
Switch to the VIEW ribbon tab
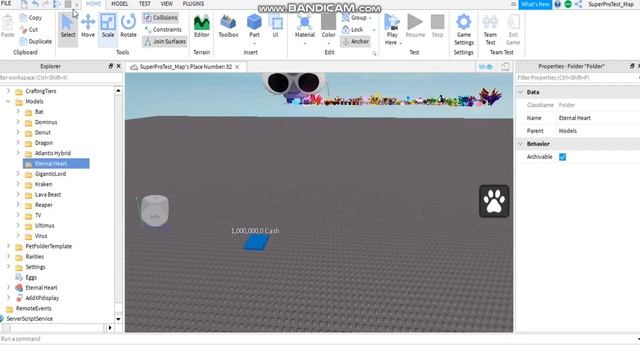click(167, 4)
